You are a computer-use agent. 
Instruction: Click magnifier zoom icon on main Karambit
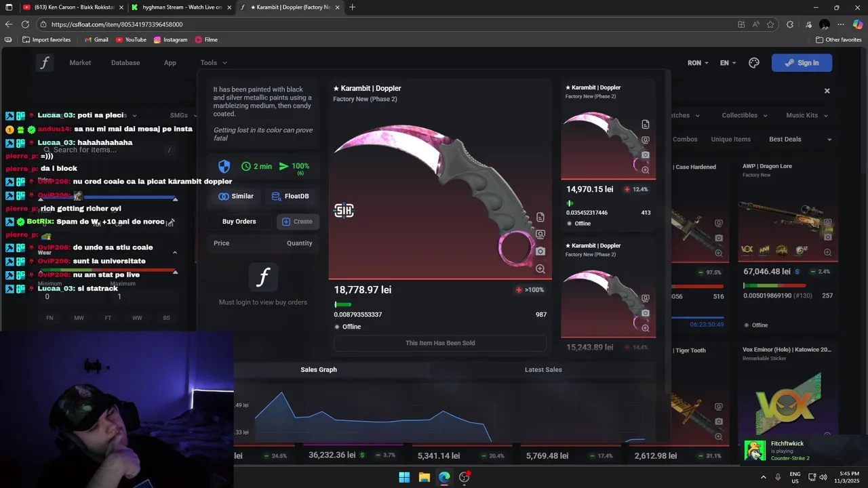540,269
